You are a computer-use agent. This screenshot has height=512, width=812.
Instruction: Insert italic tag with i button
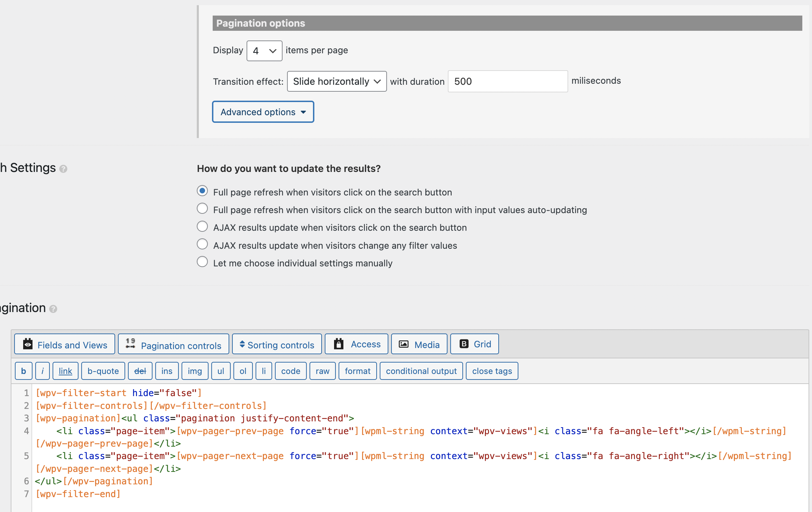click(43, 371)
